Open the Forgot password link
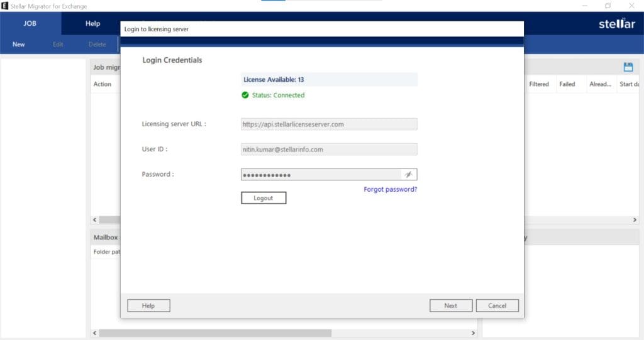Image resolution: width=644 pixels, height=340 pixels. point(390,189)
